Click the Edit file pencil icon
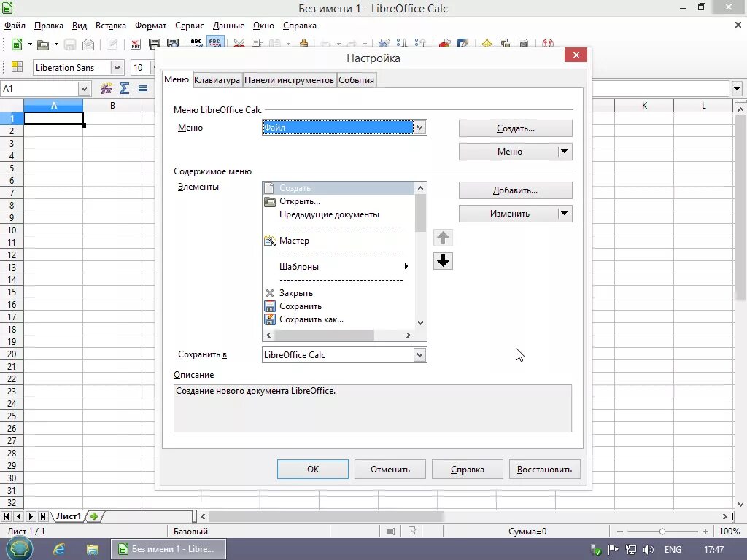This screenshot has height=560, width=747. (112, 44)
